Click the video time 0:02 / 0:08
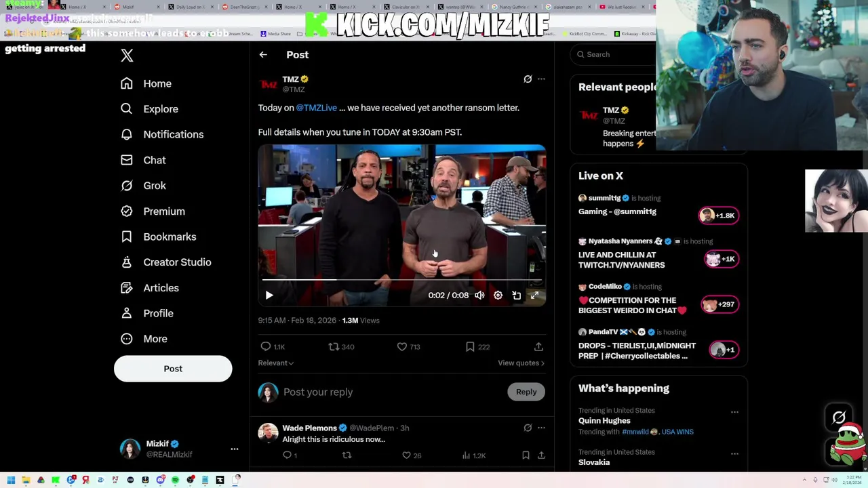868x488 pixels. [x=448, y=296]
